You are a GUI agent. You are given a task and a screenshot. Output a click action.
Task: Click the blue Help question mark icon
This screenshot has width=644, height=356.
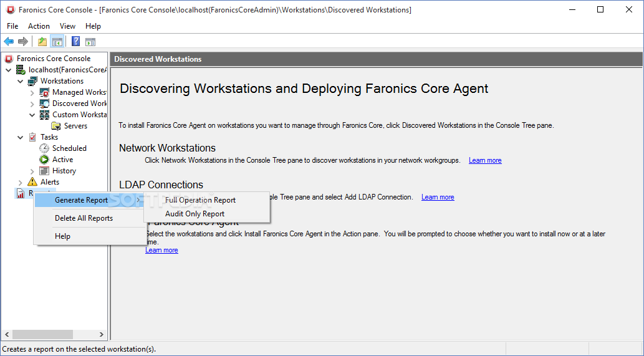point(75,41)
